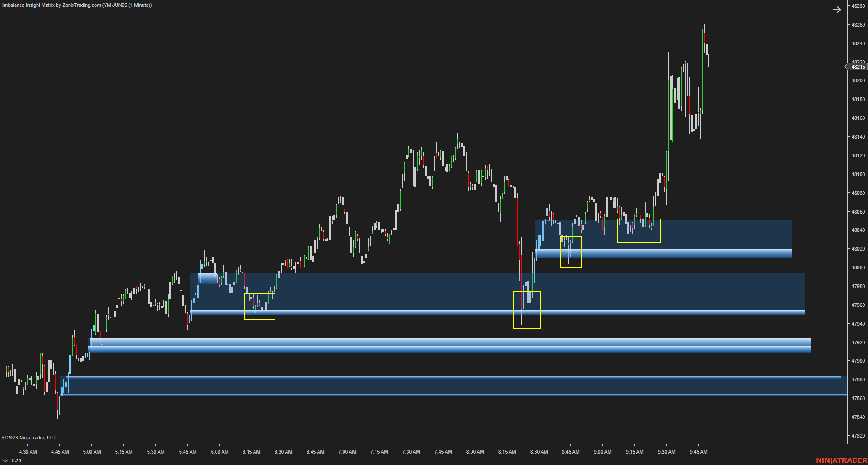Click the NINJATRADER logo at bottom right
Viewport: 868px width, 465px height.
pyautogui.click(x=841, y=460)
